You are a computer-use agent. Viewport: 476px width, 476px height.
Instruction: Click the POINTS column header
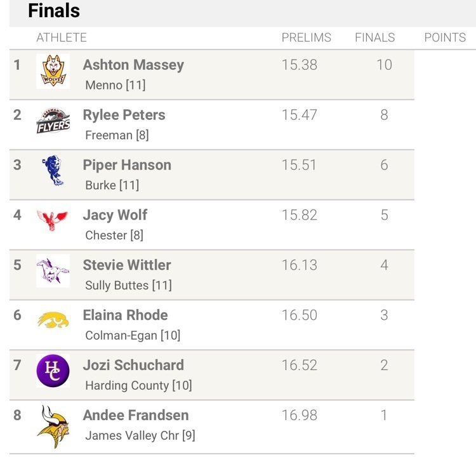click(445, 37)
